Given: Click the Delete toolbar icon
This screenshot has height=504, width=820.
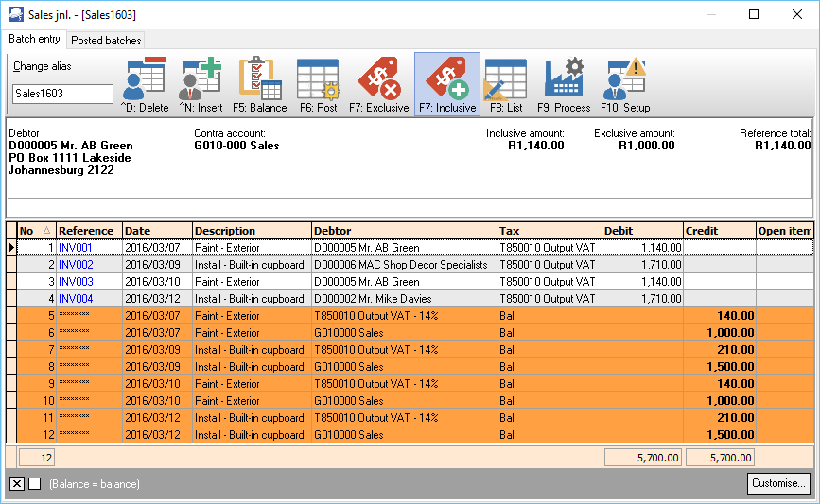Looking at the screenshot, I should point(144,84).
